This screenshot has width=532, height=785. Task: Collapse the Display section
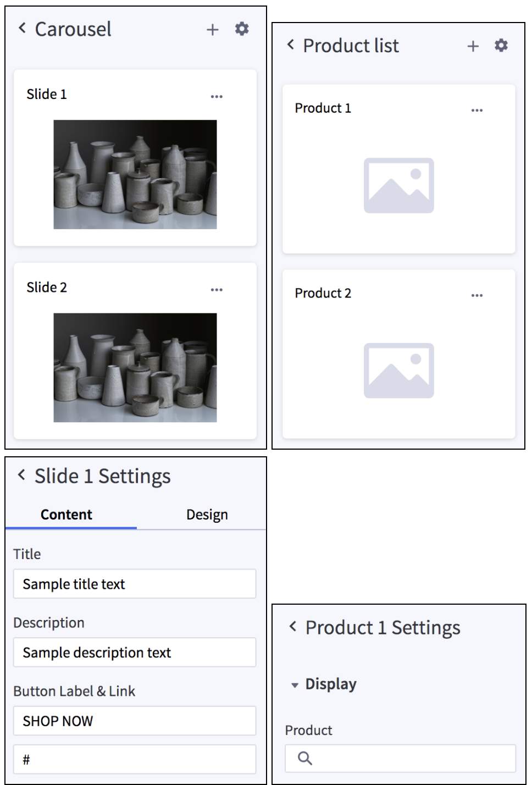pos(295,685)
